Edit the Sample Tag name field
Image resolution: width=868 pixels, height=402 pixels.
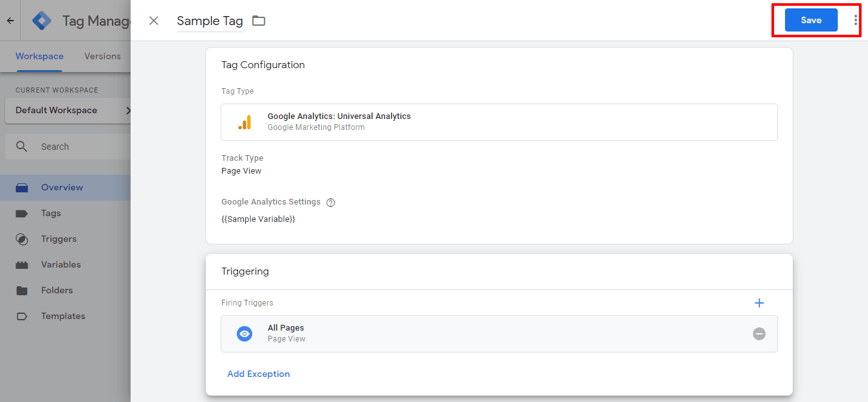210,21
